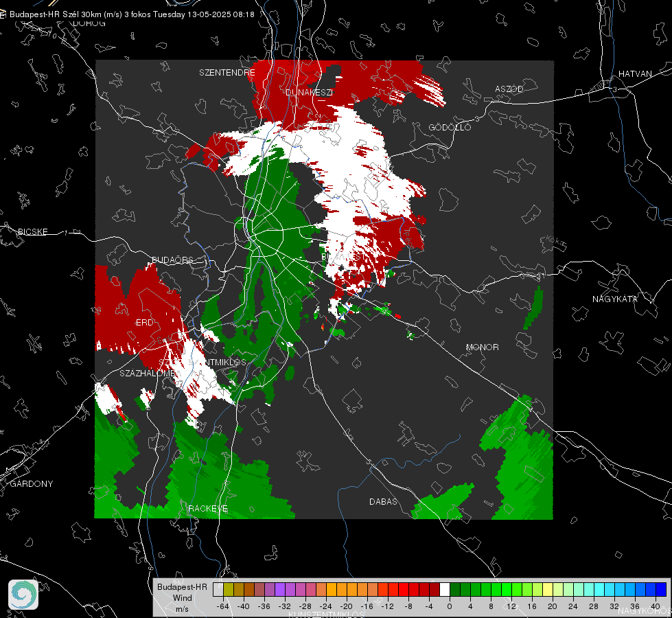Pick the yellow swatch above 20

(548, 589)
